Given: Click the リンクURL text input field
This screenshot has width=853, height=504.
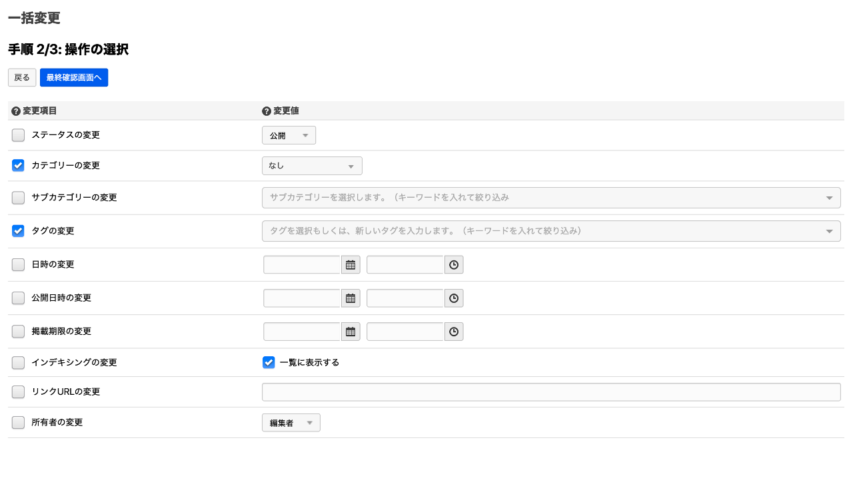Looking at the screenshot, I should (551, 392).
